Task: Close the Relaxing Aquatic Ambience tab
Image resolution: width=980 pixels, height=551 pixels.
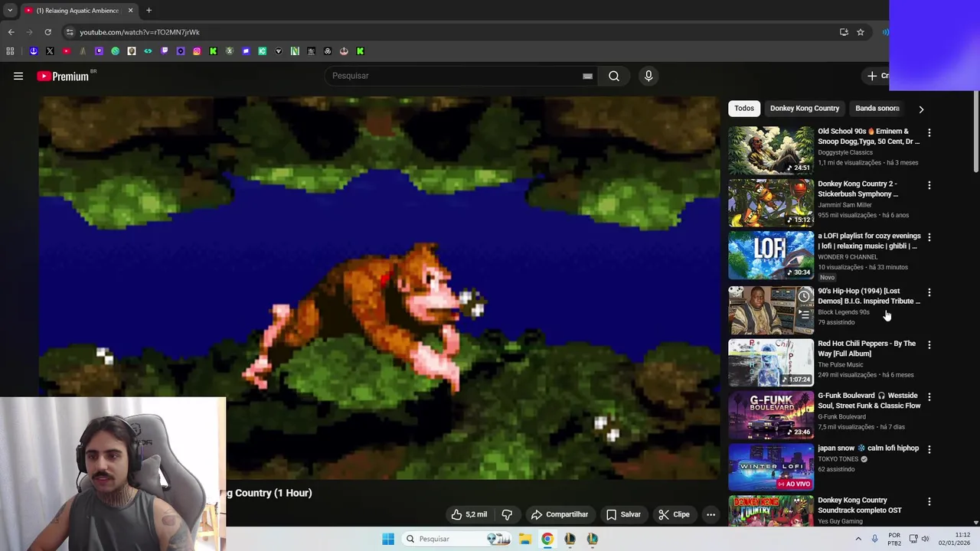Action: 130,11
